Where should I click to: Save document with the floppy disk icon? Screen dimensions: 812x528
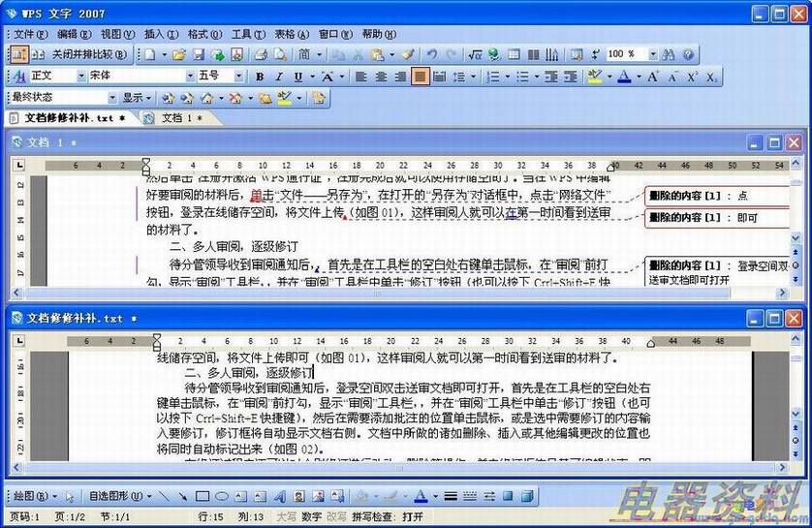click(x=199, y=54)
